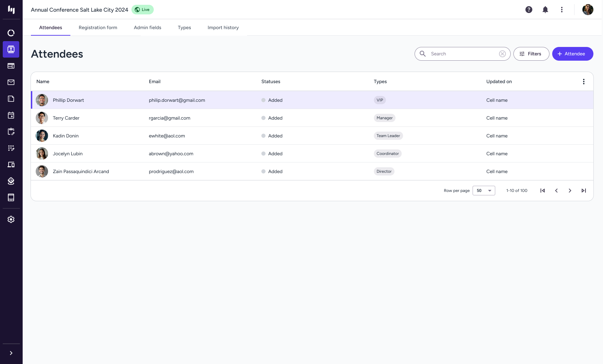Click the add Attendee button

coord(573,54)
